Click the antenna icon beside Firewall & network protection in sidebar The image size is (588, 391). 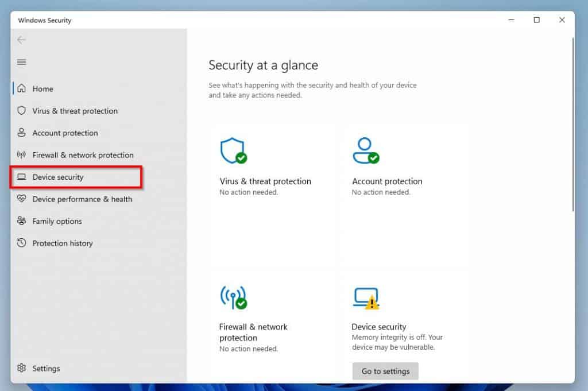pos(22,154)
